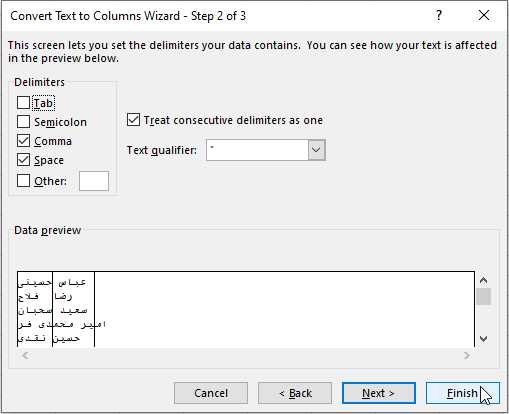Viewport: 509px width, 414px height.
Task: Go back with the Back button
Action: [295, 393]
